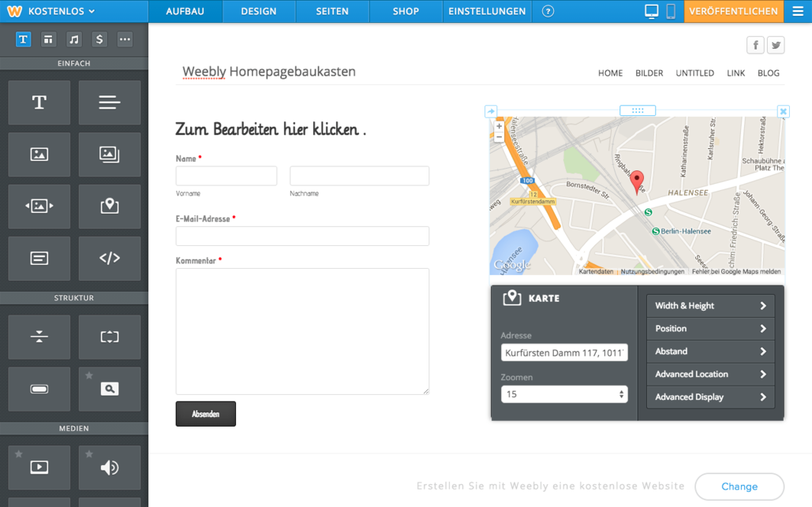Zoom out on the map

(500, 136)
